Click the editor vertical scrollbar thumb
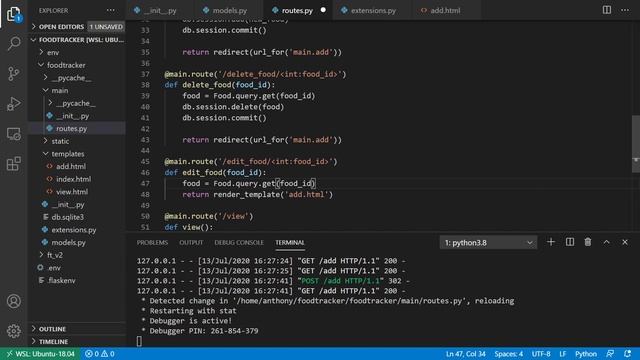The image size is (640, 360). (636, 144)
